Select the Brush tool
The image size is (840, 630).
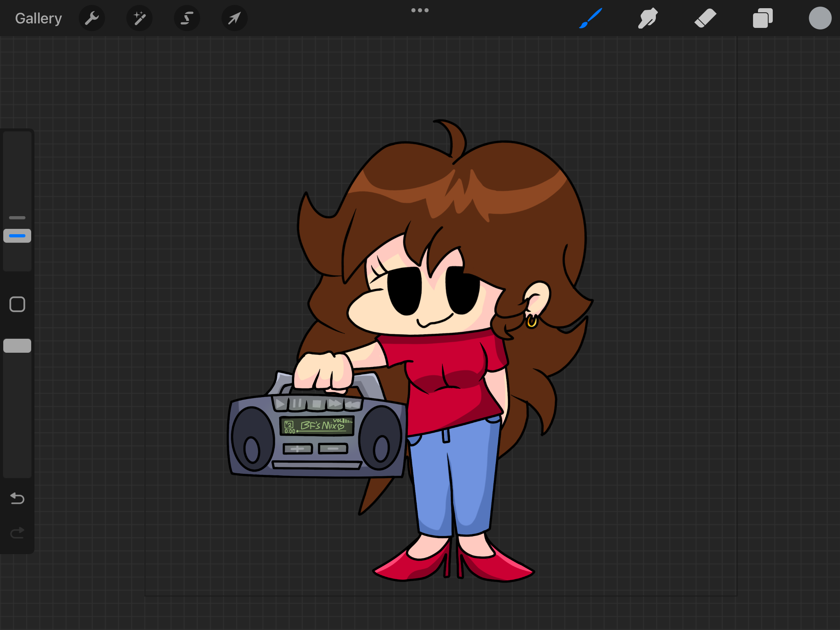pyautogui.click(x=591, y=18)
